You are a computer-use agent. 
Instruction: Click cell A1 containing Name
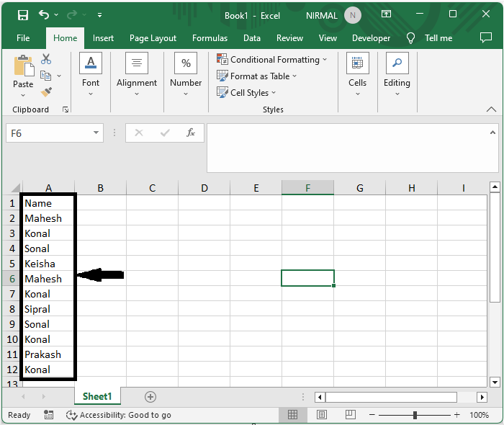click(x=48, y=203)
